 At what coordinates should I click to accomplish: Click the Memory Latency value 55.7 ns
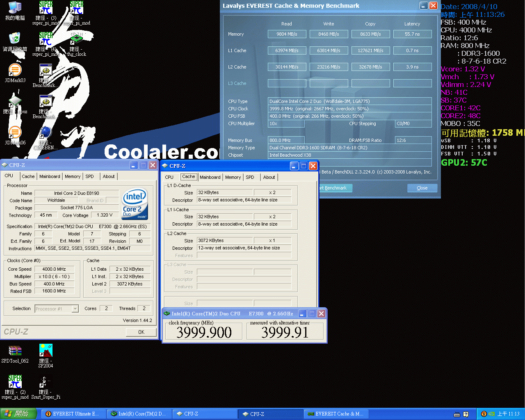(x=412, y=34)
